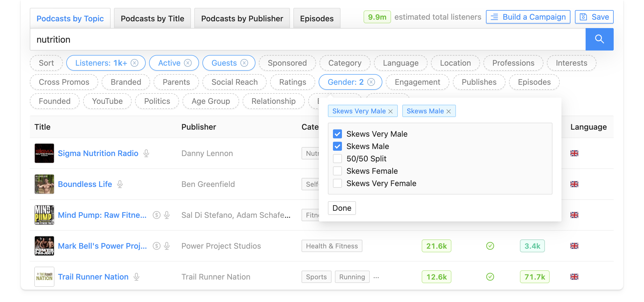This screenshot has height=302, width=644.
Task: Open the Language filter dropdown
Action: point(401,63)
